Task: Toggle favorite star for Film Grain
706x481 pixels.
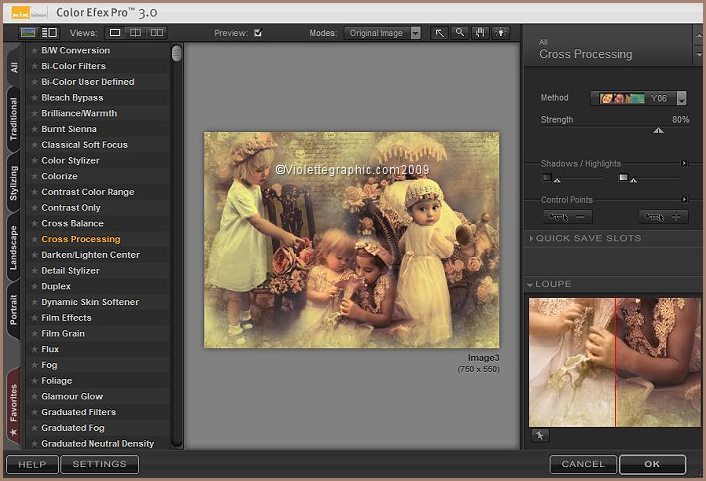Action: pyautogui.click(x=34, y=334)
